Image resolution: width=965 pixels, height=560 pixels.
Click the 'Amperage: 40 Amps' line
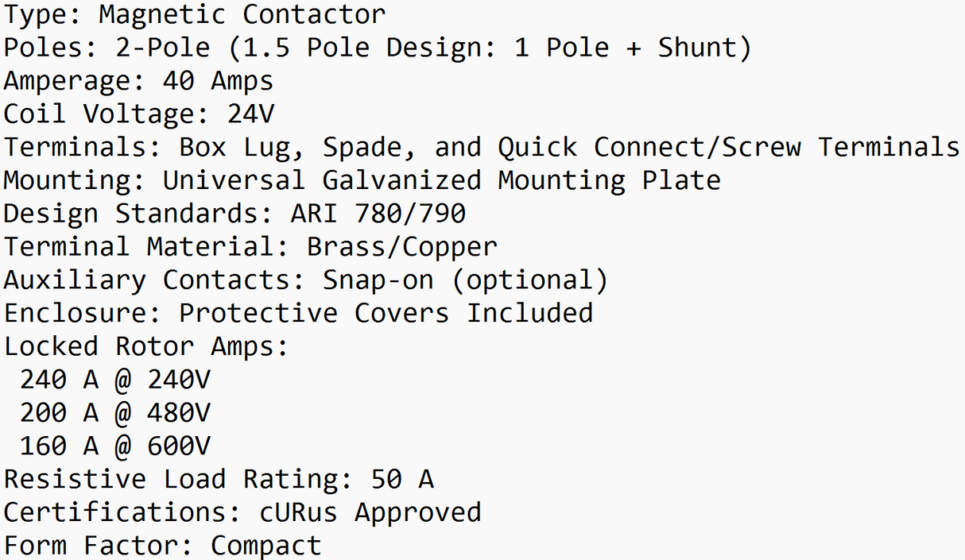click(x=138, y=81)
